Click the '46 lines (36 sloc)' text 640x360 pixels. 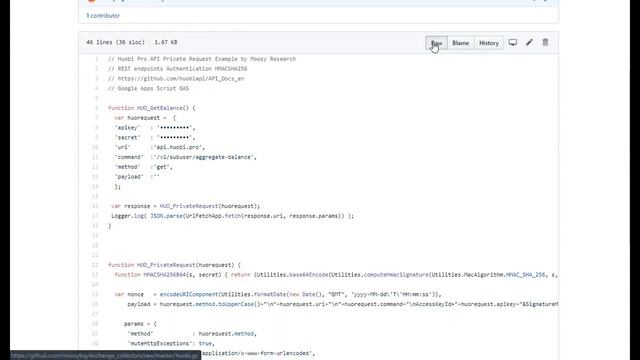116,42
